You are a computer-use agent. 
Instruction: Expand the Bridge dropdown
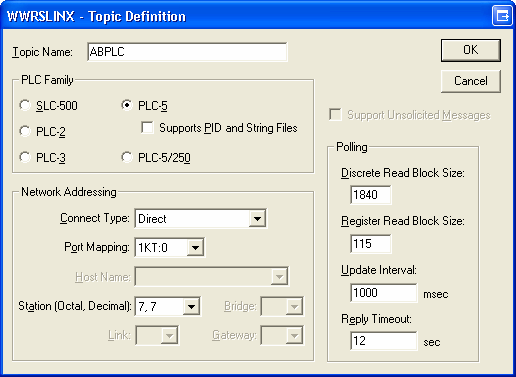[x=294, y=306]
